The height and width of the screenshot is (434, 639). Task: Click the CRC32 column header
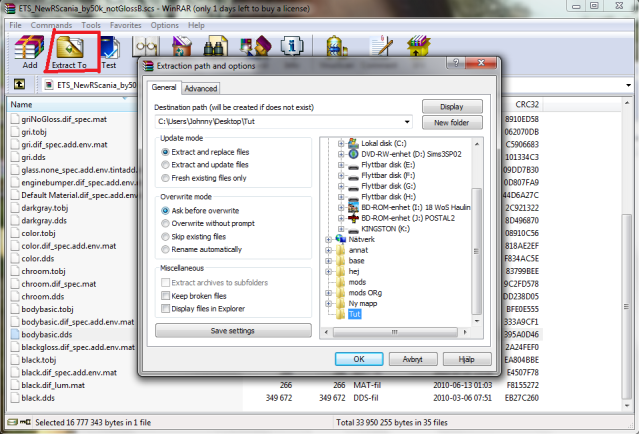[x=523, y=105]
